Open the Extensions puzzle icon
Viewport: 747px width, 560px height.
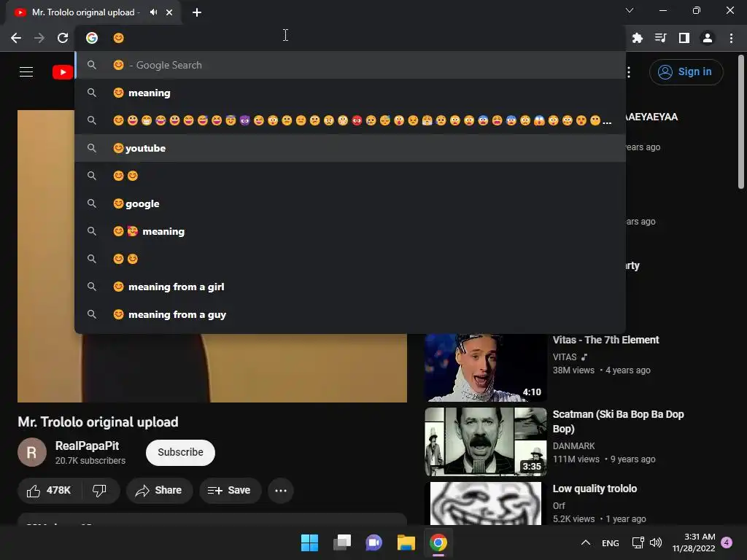click(637, 38)
